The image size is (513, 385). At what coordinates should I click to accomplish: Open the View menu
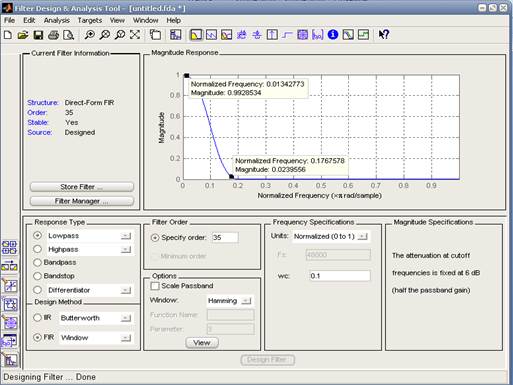point(117,20)
